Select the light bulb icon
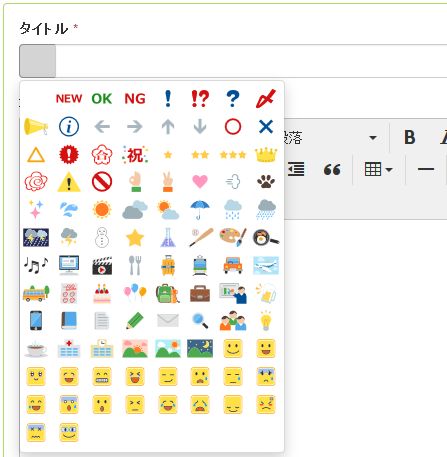The width and height of the screenshot is (447, 457). pyautogui.click(x=266, y=321)
